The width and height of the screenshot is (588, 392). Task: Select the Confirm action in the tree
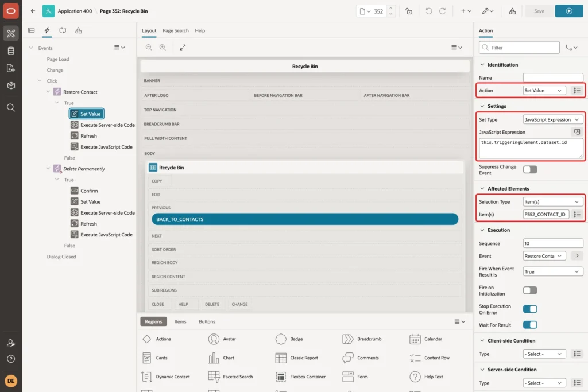pos(89,191)
